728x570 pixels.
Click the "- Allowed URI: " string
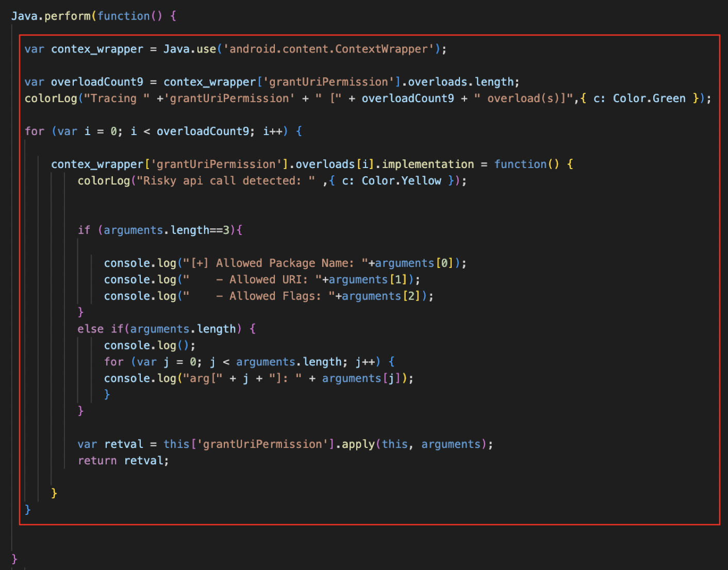(x=252, y=280)
